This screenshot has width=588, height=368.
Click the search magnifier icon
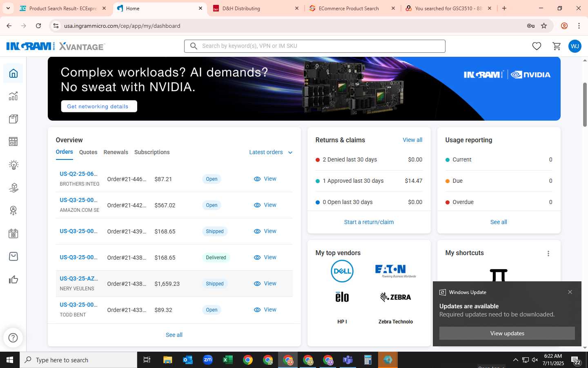(194, 46)
